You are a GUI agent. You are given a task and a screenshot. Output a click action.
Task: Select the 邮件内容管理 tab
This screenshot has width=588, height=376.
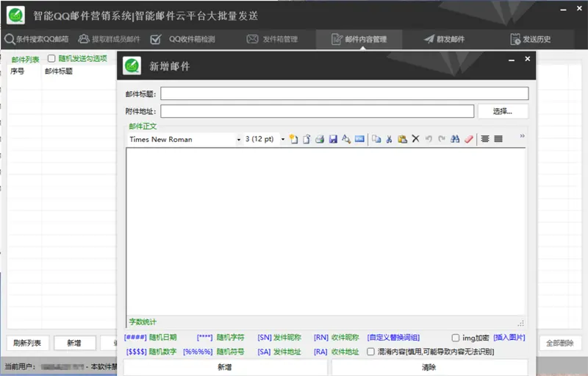[359, 40]
